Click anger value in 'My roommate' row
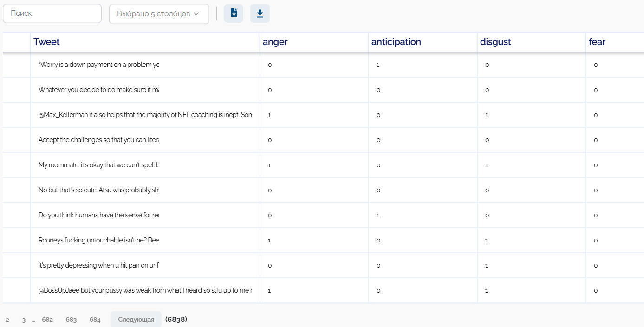The image size is (644, 327). 269,165
